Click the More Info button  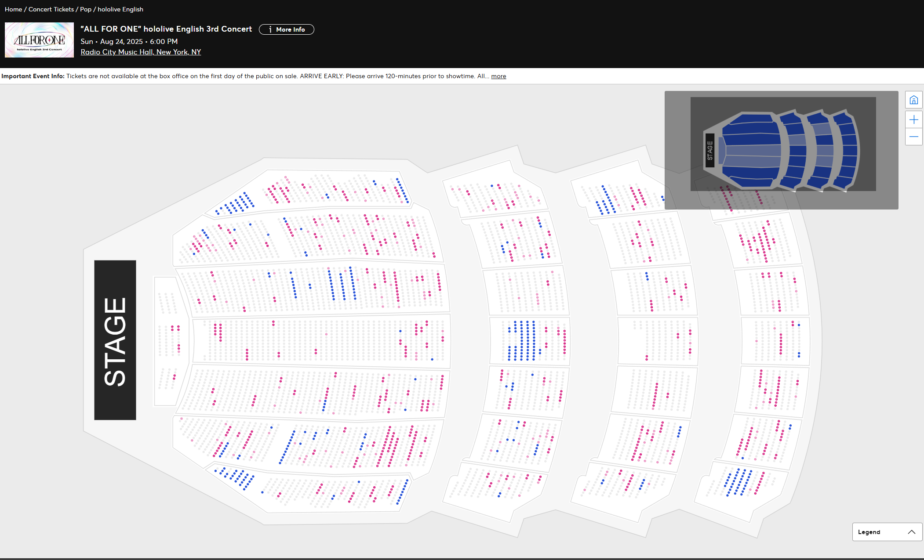[x=287, y=29]
